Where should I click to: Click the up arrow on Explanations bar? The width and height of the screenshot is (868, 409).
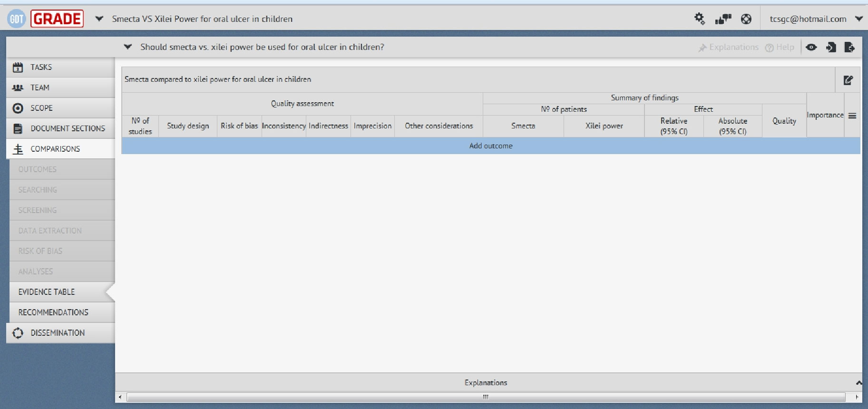(858, 383)
